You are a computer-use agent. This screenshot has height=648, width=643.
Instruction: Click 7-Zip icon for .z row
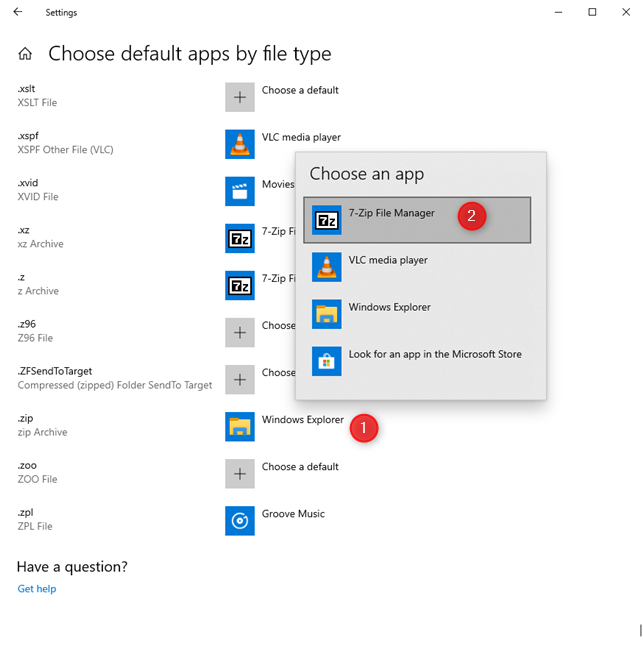coord(240,286)
